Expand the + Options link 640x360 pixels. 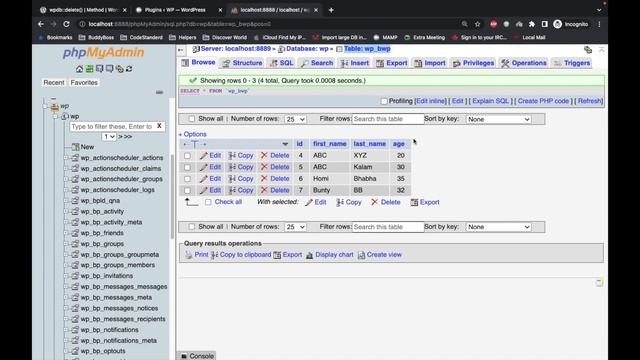click(x=193, y=134)
